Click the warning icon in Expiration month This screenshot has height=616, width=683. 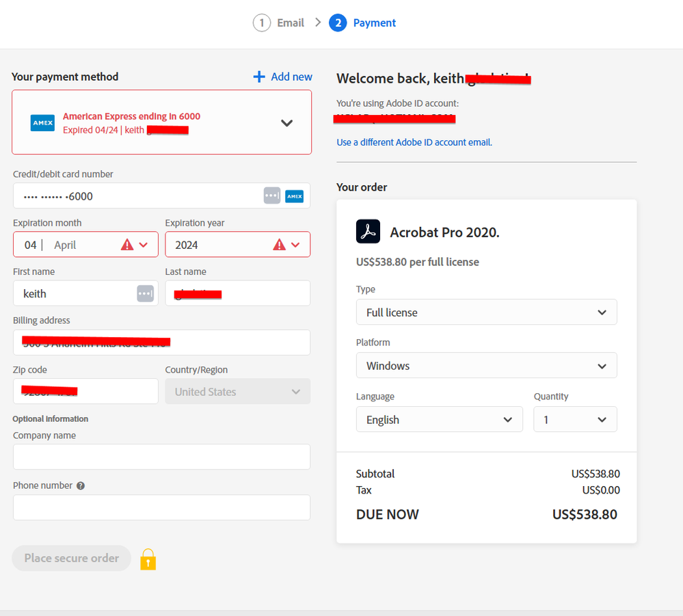127,244
